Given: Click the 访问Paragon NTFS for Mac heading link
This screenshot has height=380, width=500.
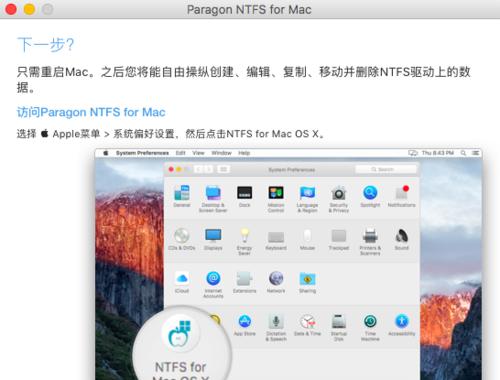Looking at the screenshot, I should (91, 112).
